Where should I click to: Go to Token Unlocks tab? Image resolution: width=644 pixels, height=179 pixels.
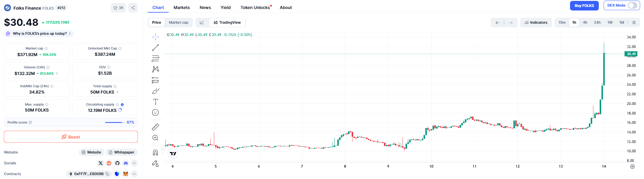point(255,7)
